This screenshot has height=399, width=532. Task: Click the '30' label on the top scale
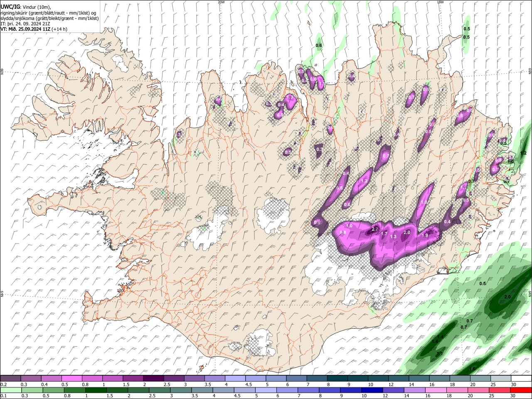(x=513, y=384)
